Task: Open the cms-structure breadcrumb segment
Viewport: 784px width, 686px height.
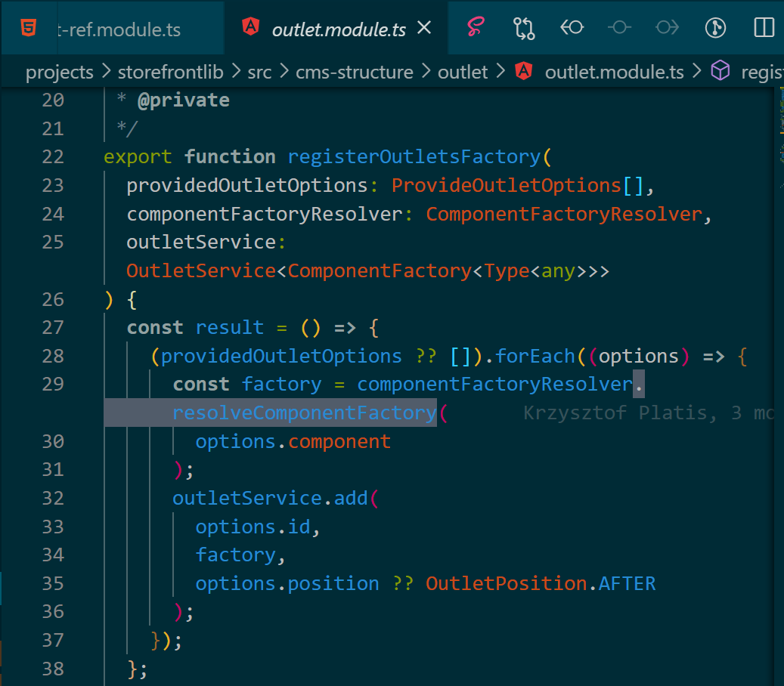Action: point(355,73)
